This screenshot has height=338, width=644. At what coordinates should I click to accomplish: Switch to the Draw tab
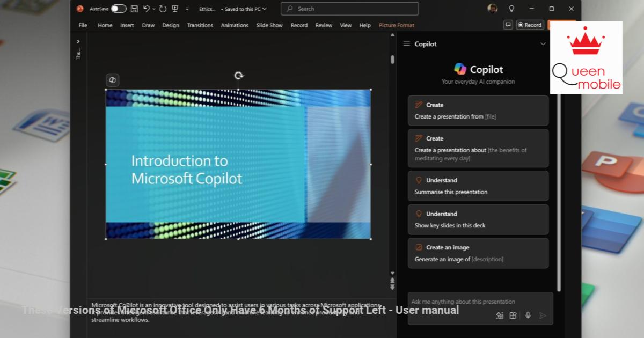coord(148,25)
